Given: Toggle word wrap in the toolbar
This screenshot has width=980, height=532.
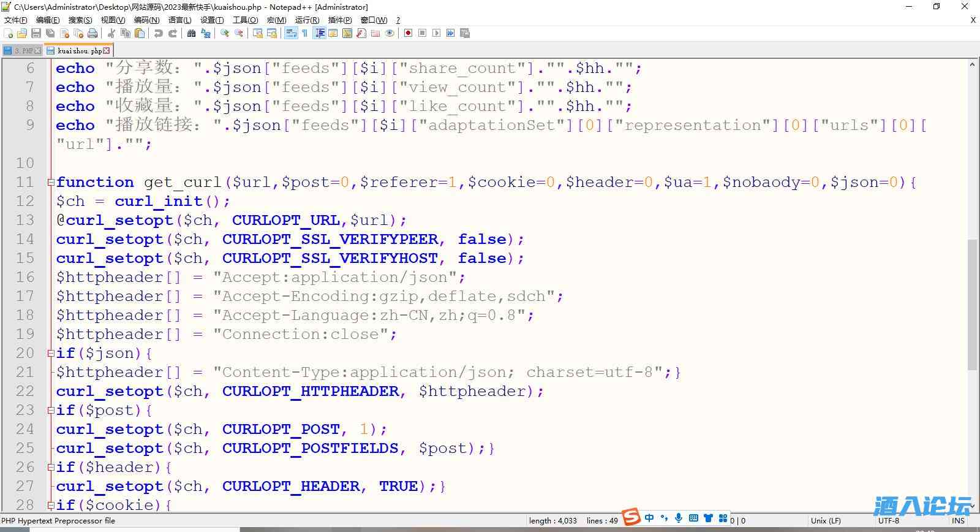Looking at the screenshot, I should pyautogui.click(x=291, y=33).
